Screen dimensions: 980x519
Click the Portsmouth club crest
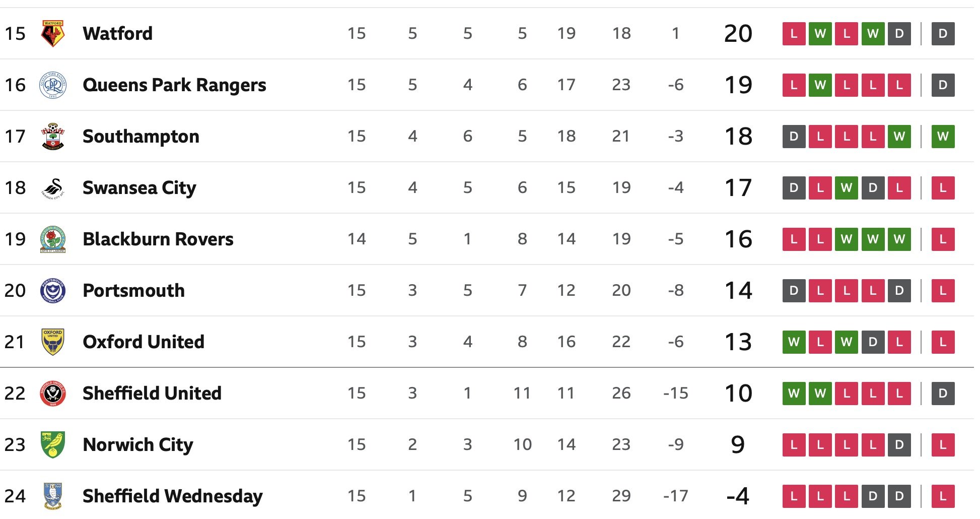tap(53, 291)
